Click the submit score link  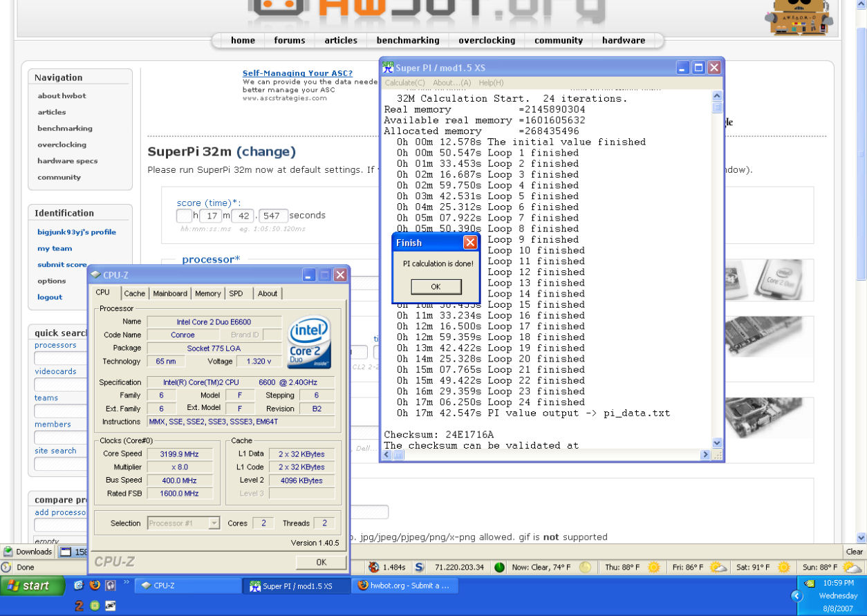tap(62, 265)
